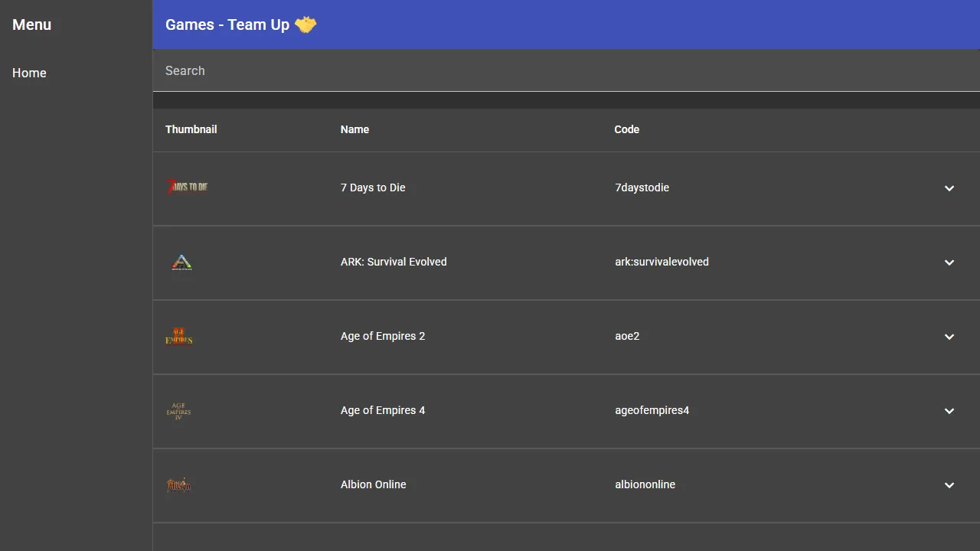Viewport: 980px width, 551px height.
Task: Click the 7 Days to Die game thumbnail
Action: click(x=187, y=187)
